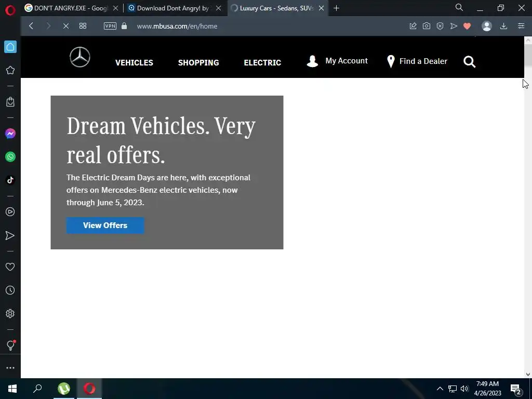Image resolution: width=532 pixels, height=399 pixels.
Task: Open the notification center
Action: coord(516,389)
